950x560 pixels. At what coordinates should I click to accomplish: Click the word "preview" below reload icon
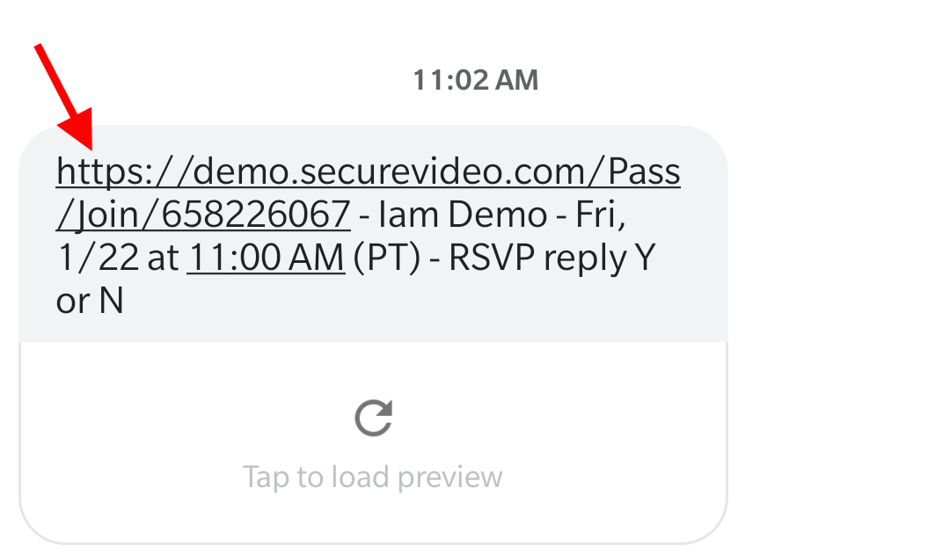449,477
